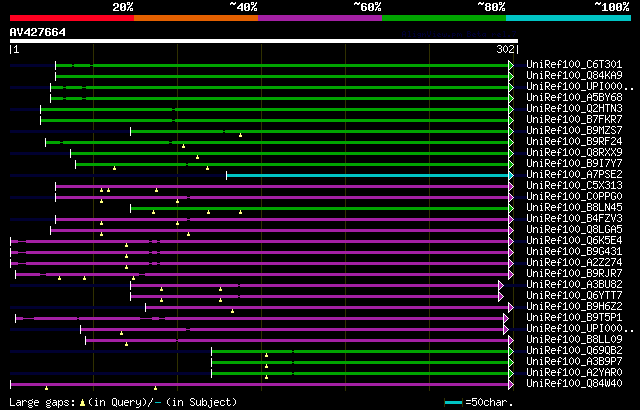640x410 pixels.
Task: Open the UniRef100_Q2HTN3 hit label
Action: tap(574, 109)
